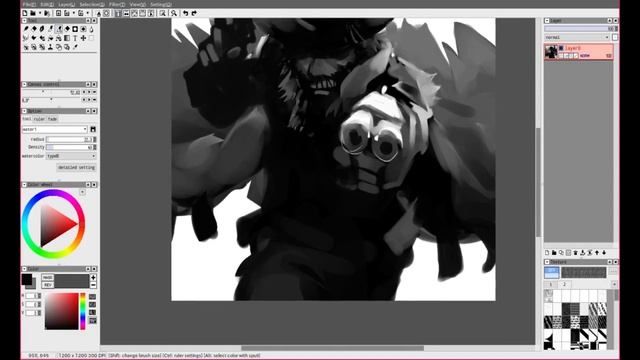Pick a color on the hue color wheel

click(53, 224)
